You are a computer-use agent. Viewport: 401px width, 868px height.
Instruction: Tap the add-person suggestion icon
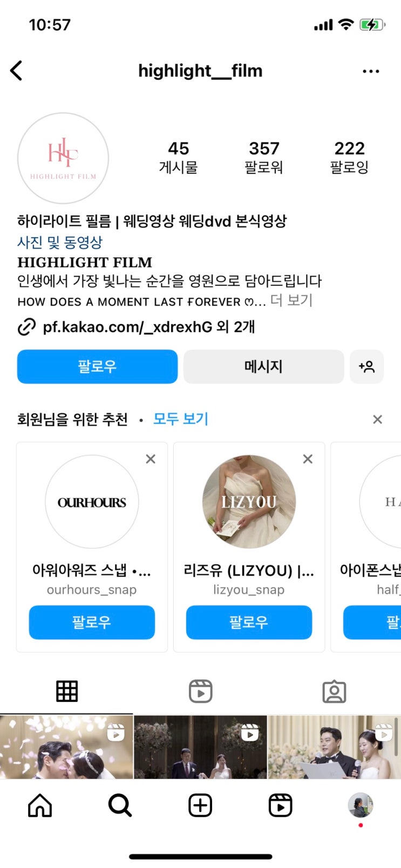click(x=366, y=367)
